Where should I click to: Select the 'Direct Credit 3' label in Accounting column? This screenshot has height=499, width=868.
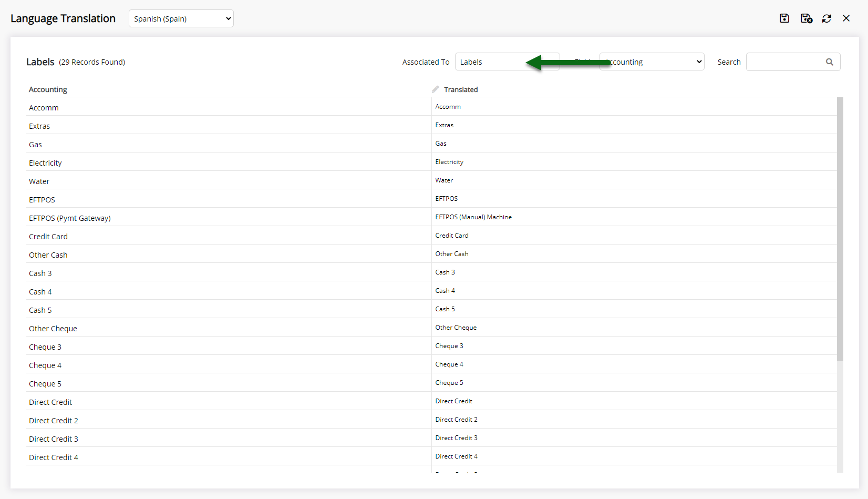(54, 439)
